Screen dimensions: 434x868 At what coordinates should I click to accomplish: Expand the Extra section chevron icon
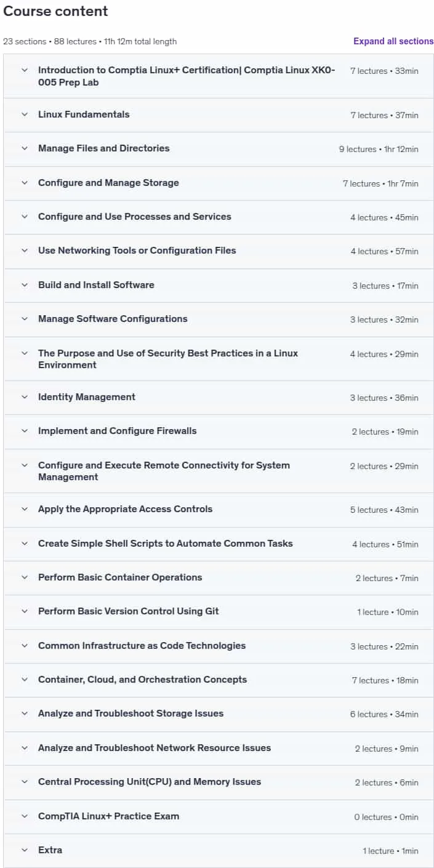click(25, 850)
